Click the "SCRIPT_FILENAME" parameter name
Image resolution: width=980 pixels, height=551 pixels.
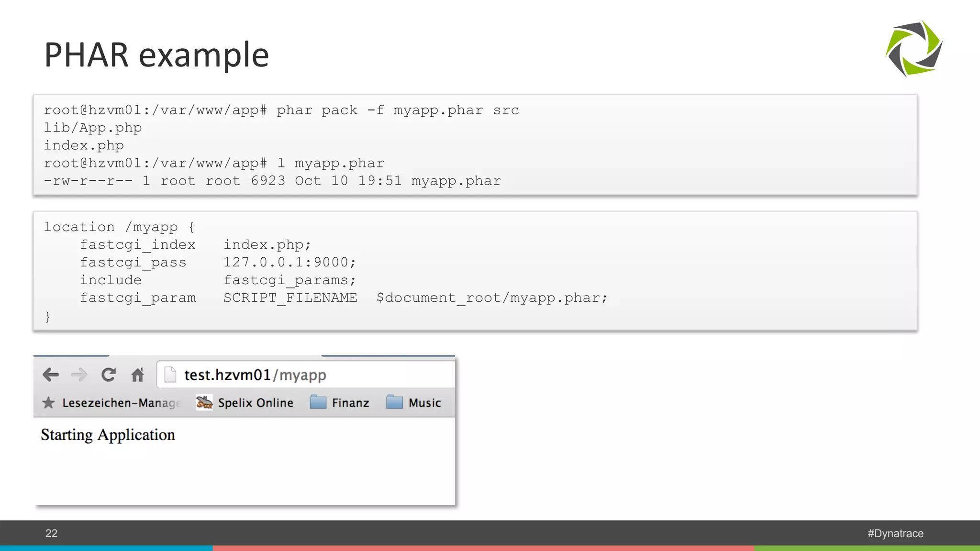(x=290, y=298)
